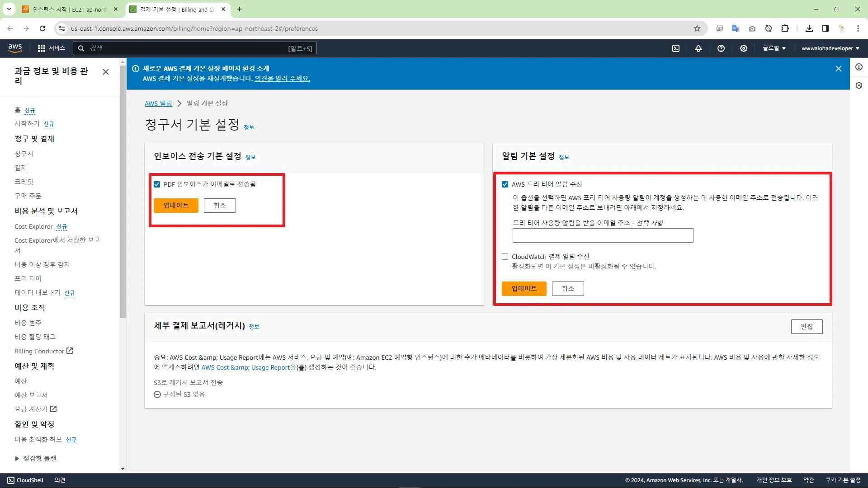Viewport: 868px width, 488px height.
Task: Dismiss the blue info banner
Action: click(x=838, y=69)
